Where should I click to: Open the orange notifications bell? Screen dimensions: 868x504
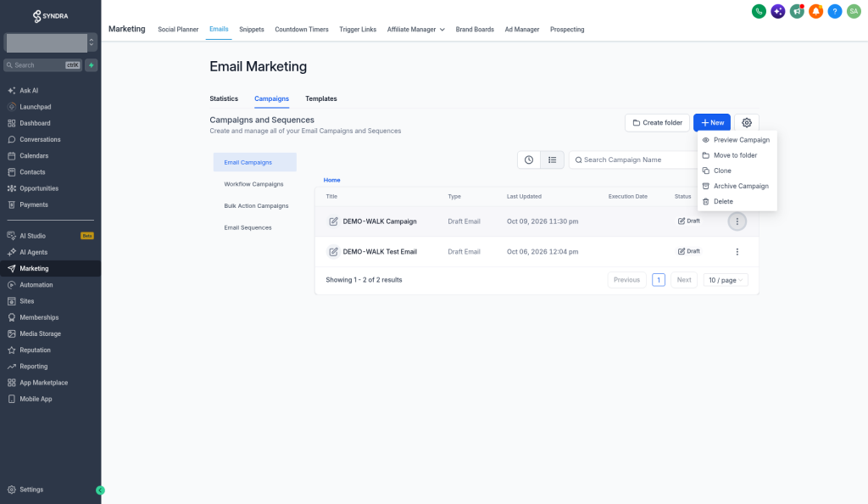click(815, 11)
